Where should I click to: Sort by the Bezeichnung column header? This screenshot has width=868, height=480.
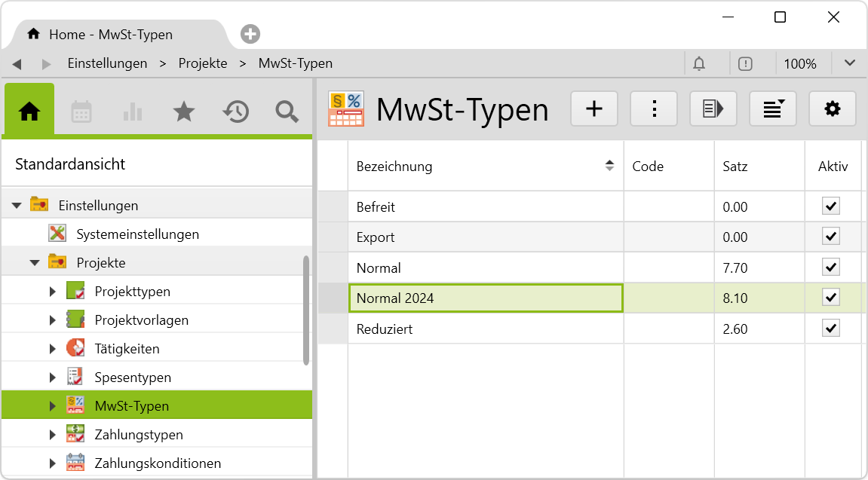(x=486, y=166)
